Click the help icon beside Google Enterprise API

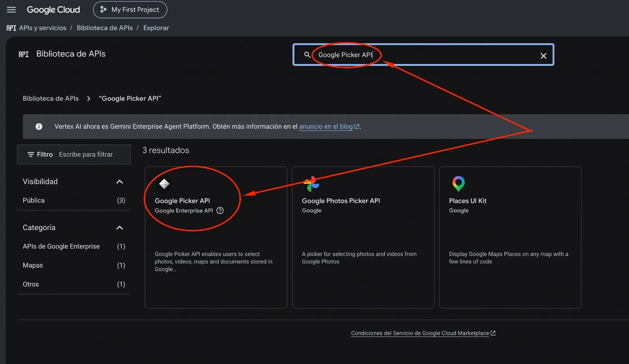click(x=220, y=210)
